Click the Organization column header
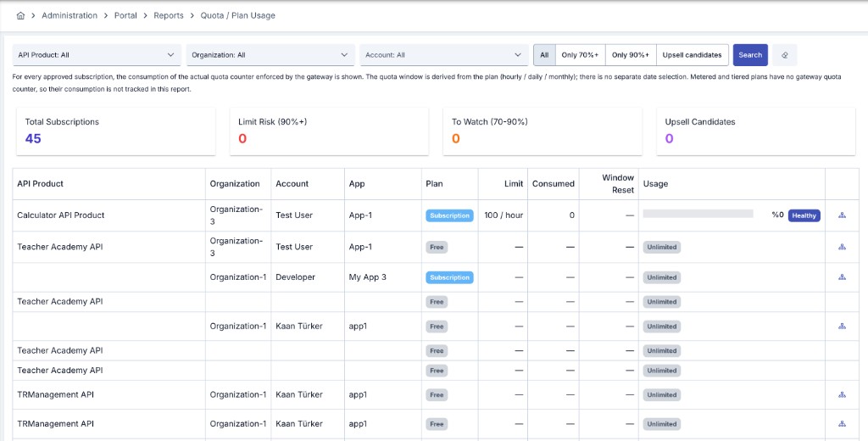 click(x=238, y=184)
